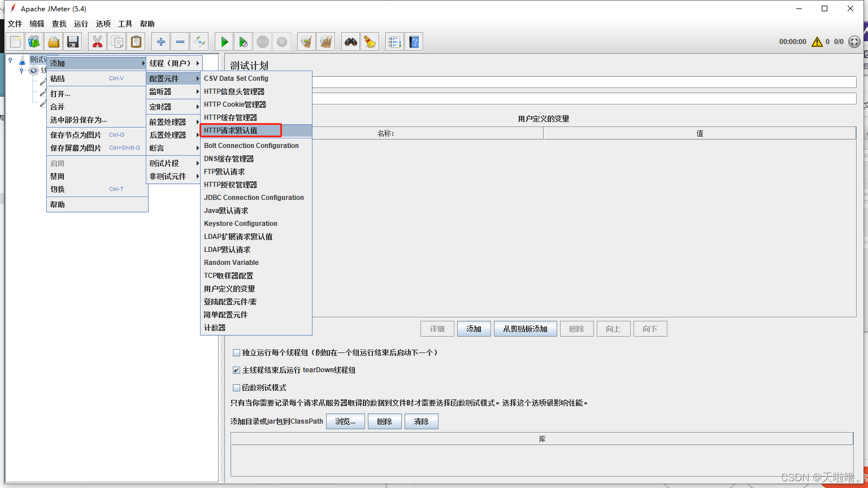Expand the 监听器 submenu
The height and width of the screenshot is (488, 868).
coord(174,91)
